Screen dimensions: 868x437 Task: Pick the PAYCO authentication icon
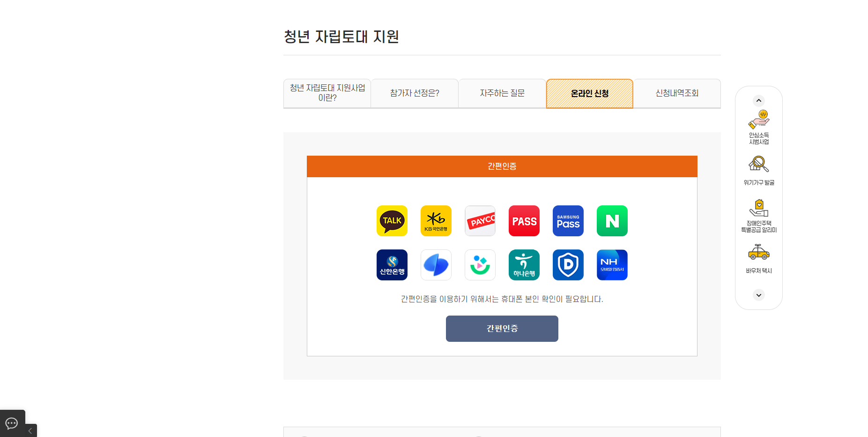(480, 221)
